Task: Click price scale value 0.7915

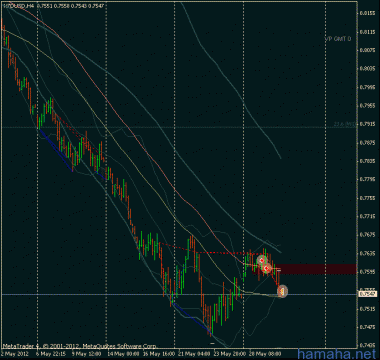Action: pyautogui.click(x=368, y=124)
